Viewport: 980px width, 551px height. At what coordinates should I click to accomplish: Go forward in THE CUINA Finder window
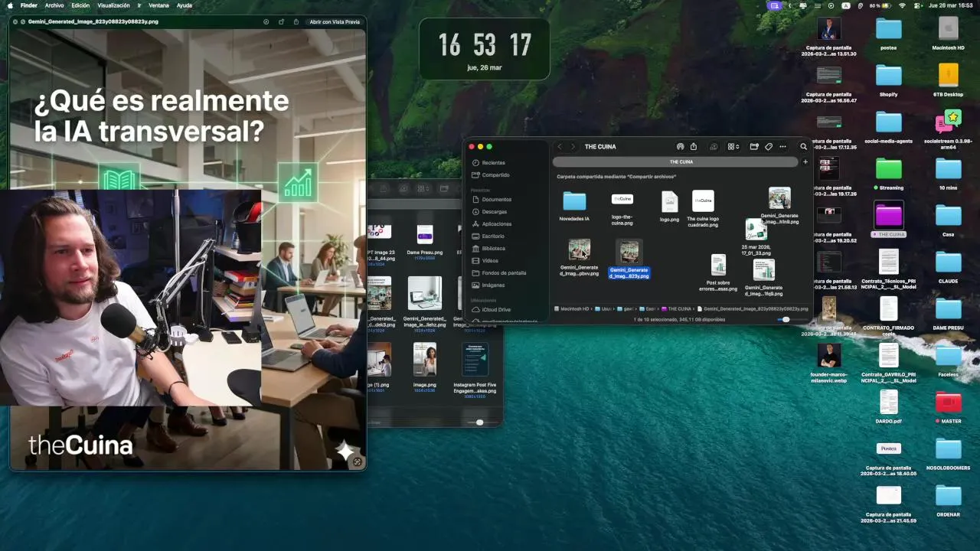coord(573,146)
